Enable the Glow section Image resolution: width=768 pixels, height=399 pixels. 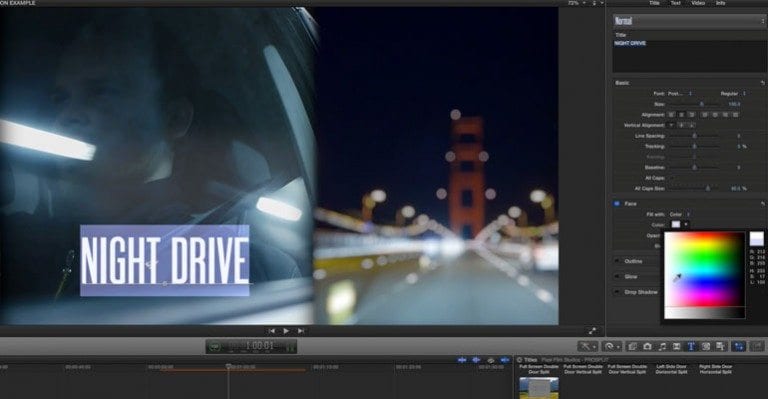pos(617,277)
